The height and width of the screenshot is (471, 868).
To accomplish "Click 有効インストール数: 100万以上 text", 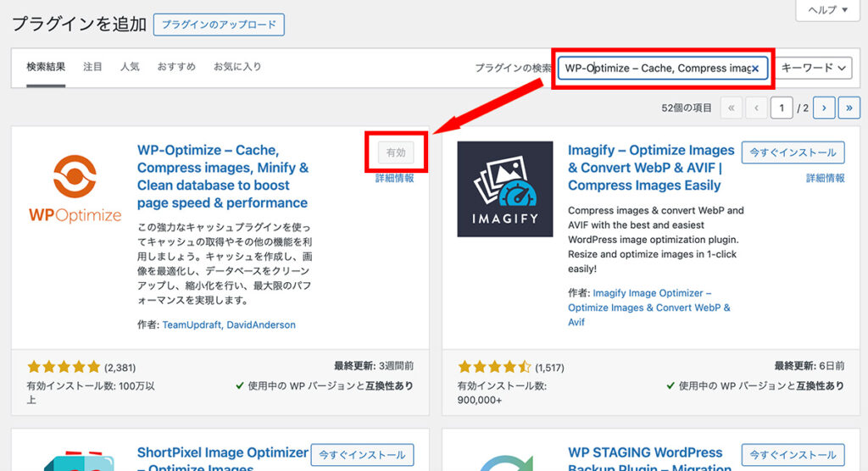I will tap(91, 392).
